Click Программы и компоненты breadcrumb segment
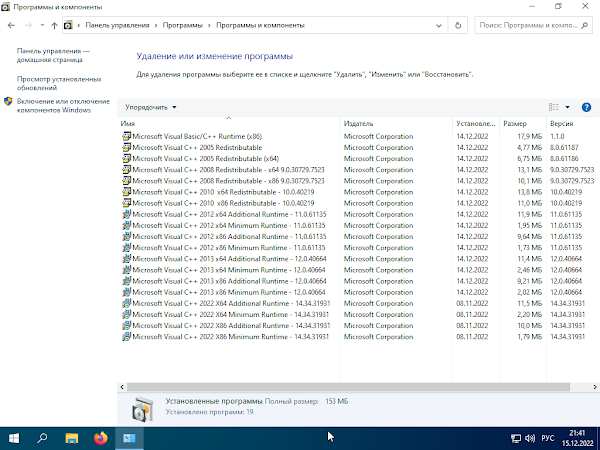The image size is (600, 450). pyautogui.click(x=260, y=25)
